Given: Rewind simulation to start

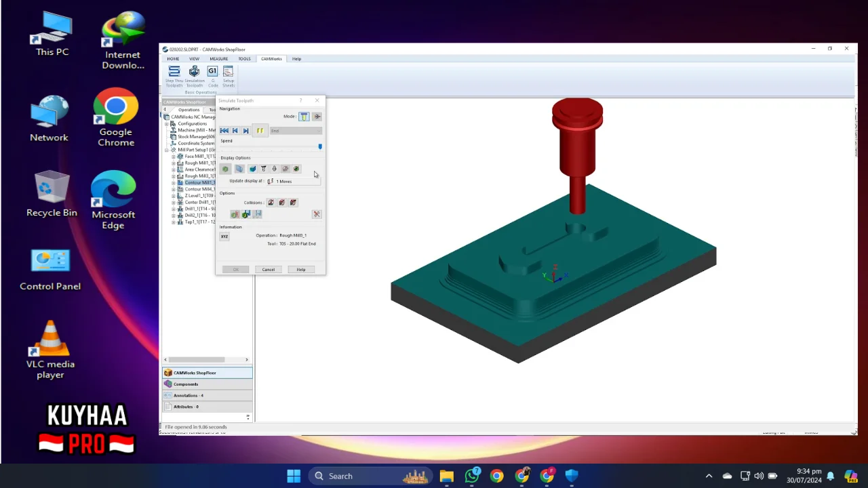Looking at the screenshot, I should point(224,131).
